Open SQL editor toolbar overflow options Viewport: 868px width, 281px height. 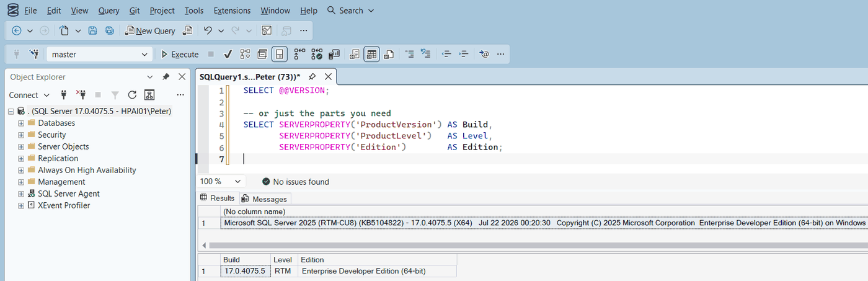click(x=500, y=54)
